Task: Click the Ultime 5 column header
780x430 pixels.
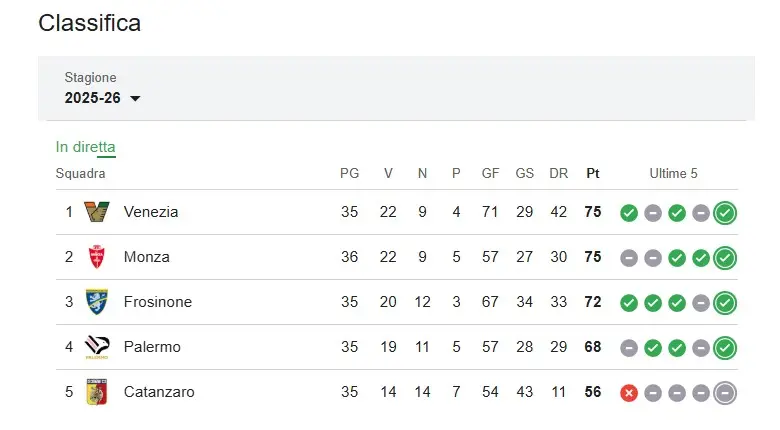Action: tap(674, 174)
